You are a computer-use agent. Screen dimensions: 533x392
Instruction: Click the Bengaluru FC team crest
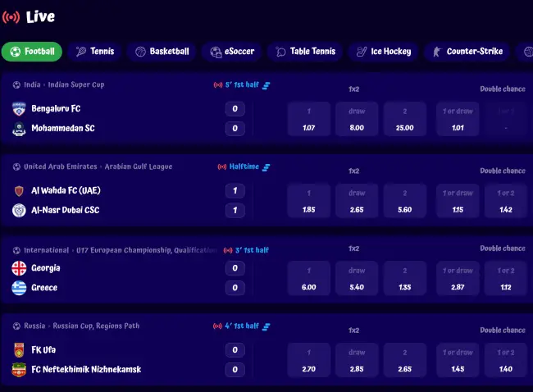(x=19, y=109)
